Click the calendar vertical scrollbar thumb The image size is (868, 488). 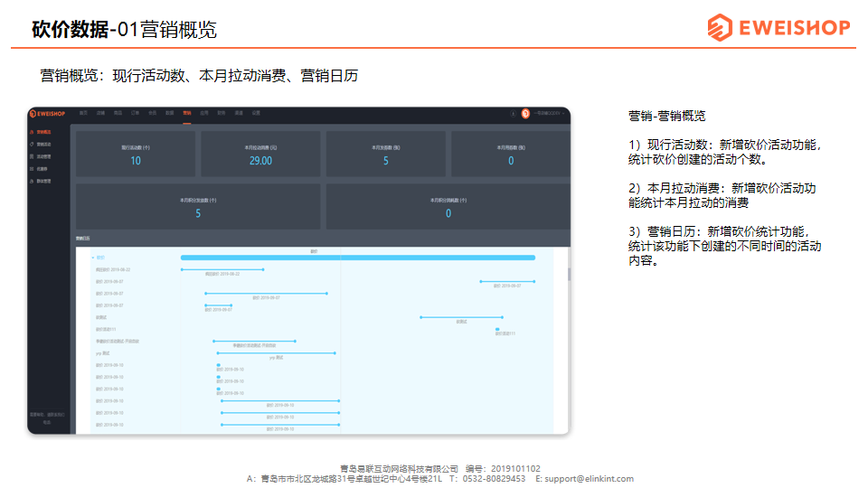pyautogui.click(x=569, y=274)
